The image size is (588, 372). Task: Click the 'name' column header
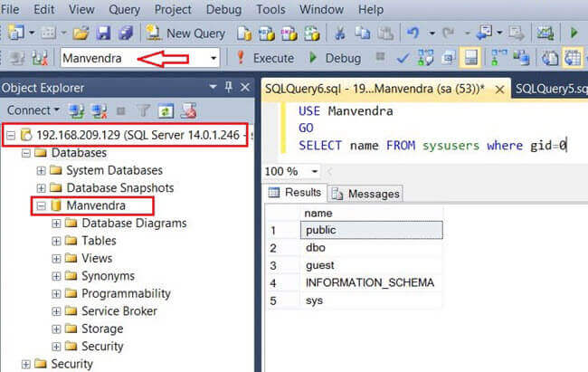(371, 214)
